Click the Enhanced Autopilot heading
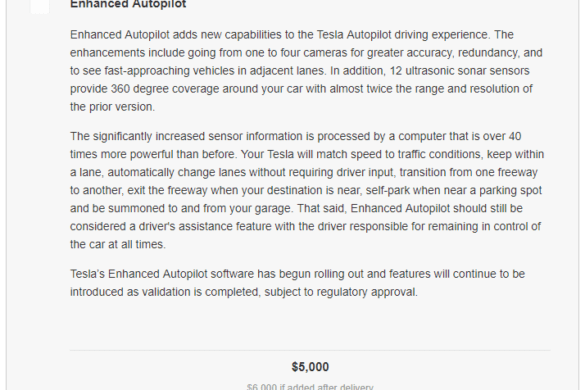 click(x=128, y=4)
